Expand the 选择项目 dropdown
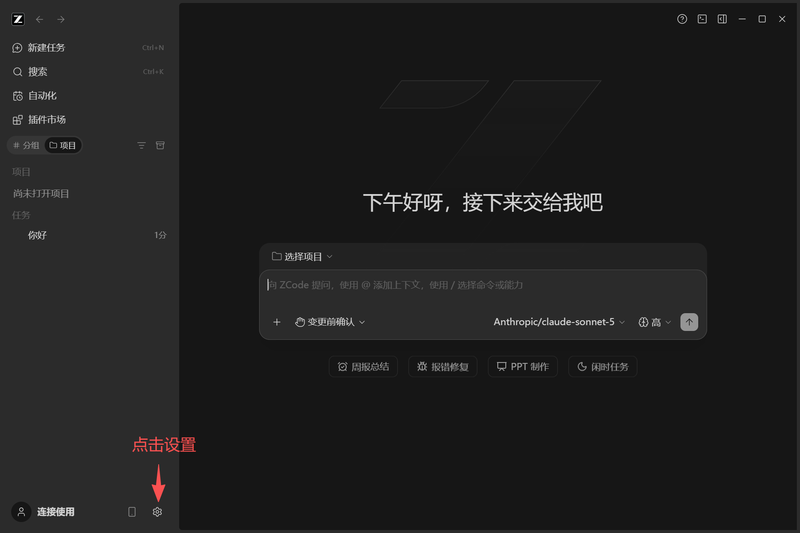Screen dimensions: 800x533 tap(302, 257)
